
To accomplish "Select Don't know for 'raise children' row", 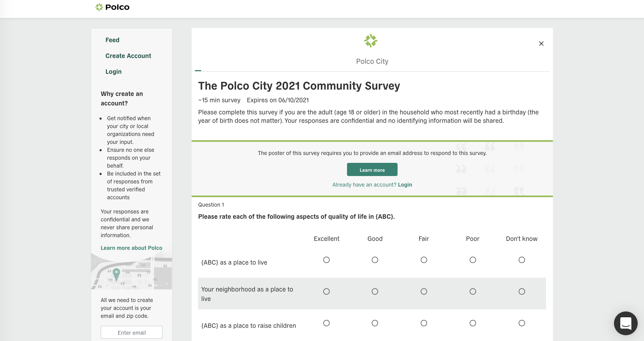I will click(522, 323).
